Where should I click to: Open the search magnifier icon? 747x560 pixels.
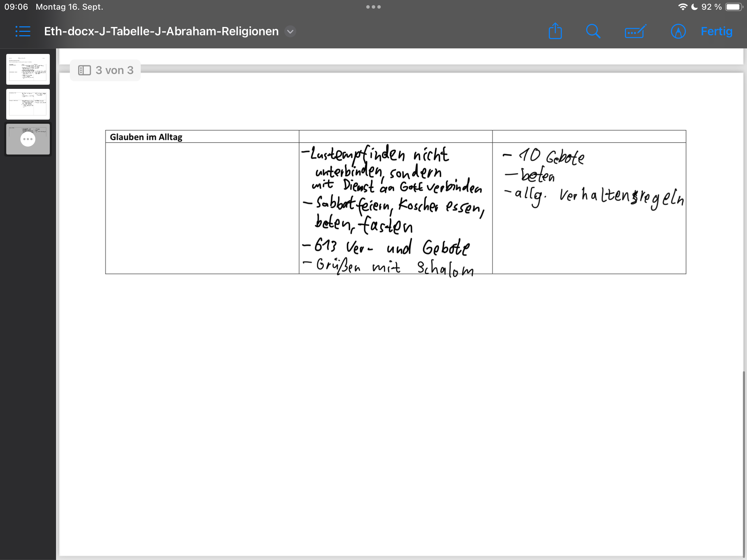tap(593, 31)
